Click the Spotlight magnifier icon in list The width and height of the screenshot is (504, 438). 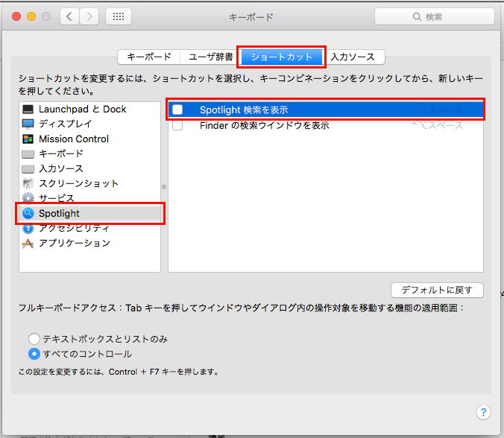28,213
